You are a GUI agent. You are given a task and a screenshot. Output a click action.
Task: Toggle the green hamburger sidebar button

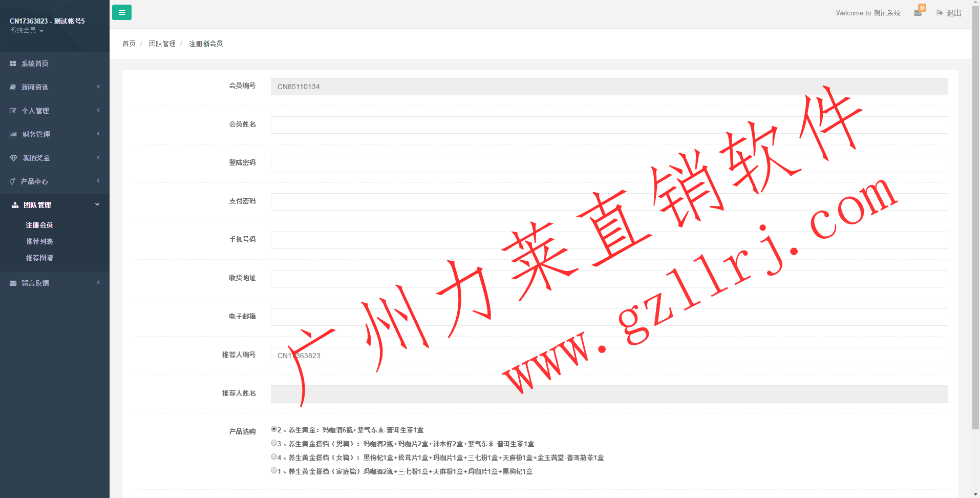[x=122, y=12]
